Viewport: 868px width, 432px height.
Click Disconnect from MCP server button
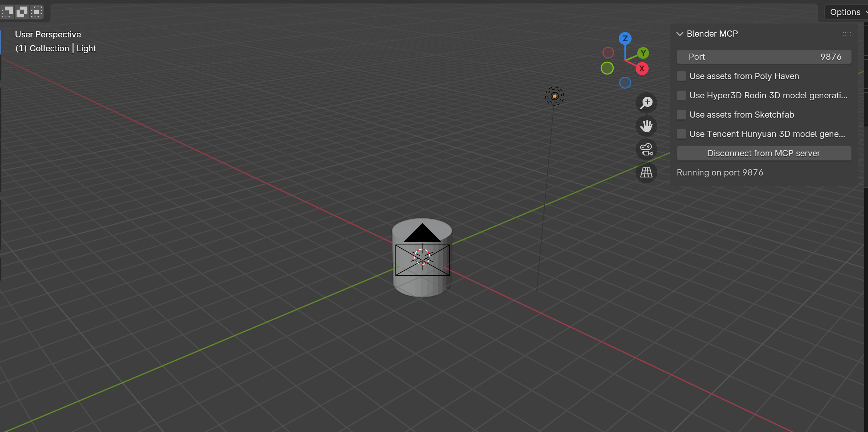(x=764, y=154)
